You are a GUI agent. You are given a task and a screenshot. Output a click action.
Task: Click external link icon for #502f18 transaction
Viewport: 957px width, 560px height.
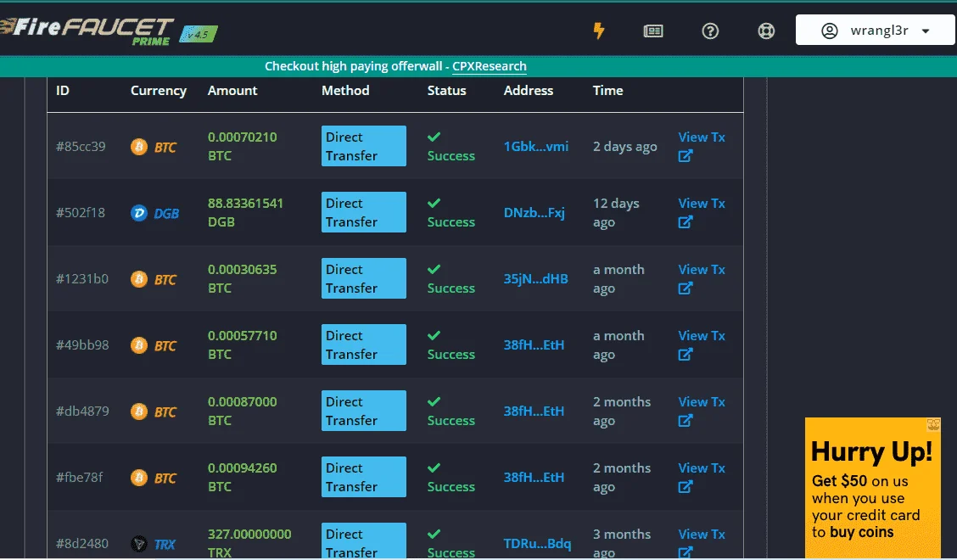pyautogui.click(x=686, y=221)
